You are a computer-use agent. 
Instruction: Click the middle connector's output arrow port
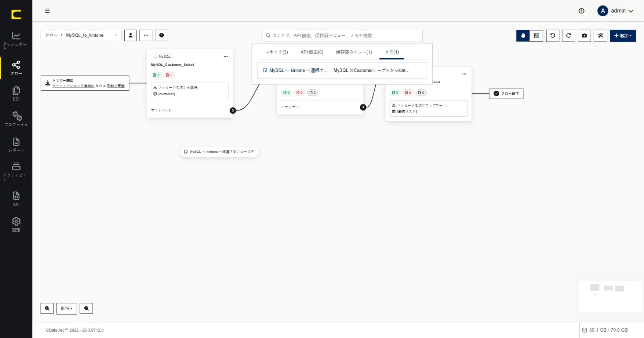363,107
